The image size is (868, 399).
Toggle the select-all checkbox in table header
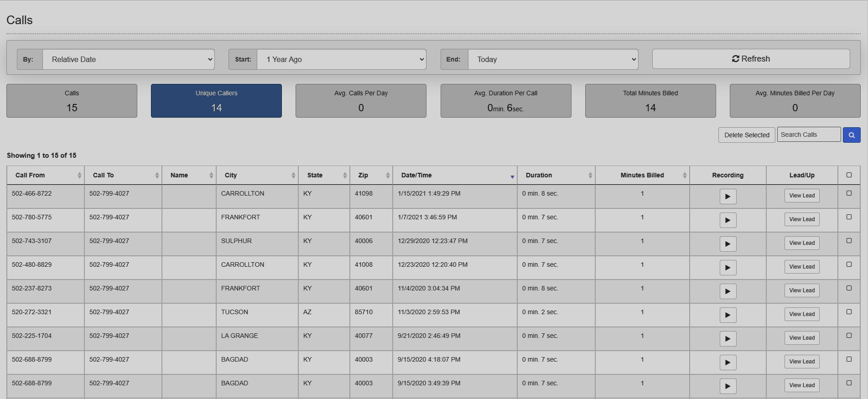point(848,175)
